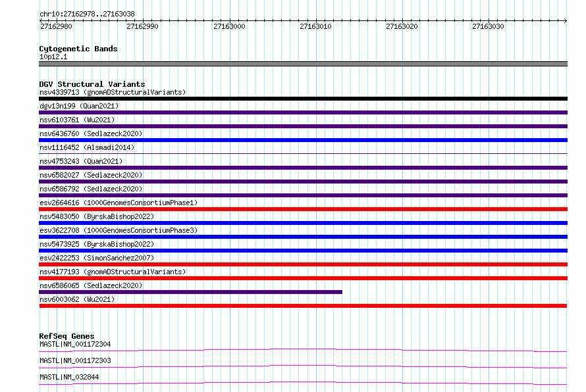Open variant nsv4177193 (gnomADStructuralVariants) label

113,272
